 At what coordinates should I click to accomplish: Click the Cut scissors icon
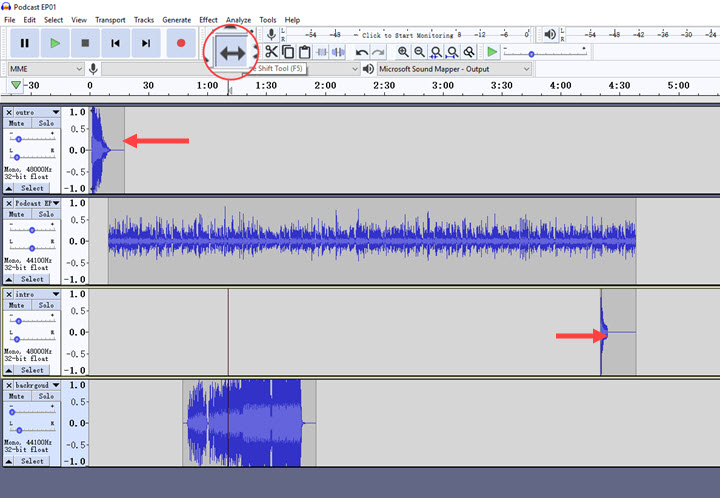click(271, 51)
